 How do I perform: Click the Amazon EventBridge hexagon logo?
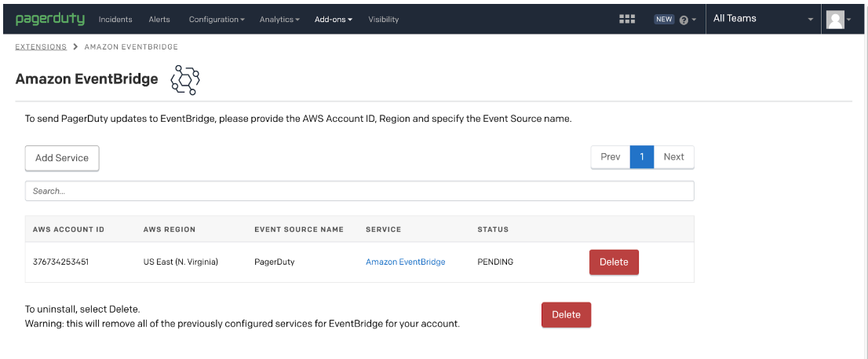coord(185,79)
